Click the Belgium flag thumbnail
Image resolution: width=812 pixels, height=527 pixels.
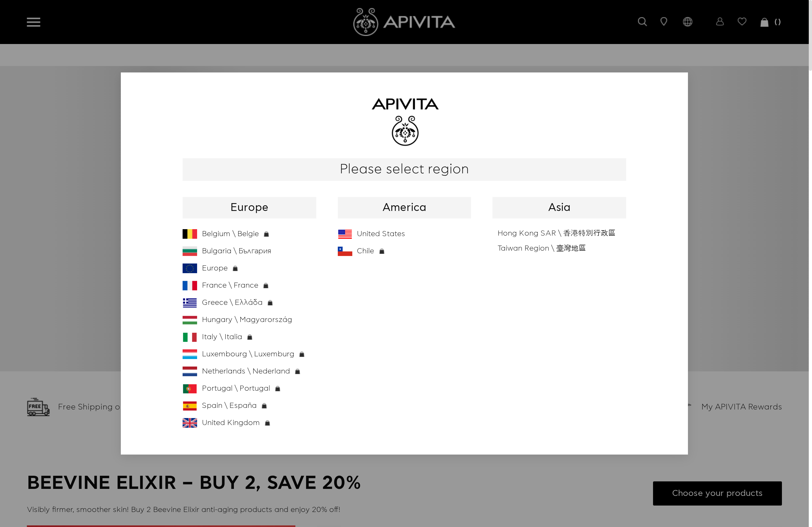(x=190, y=234)
